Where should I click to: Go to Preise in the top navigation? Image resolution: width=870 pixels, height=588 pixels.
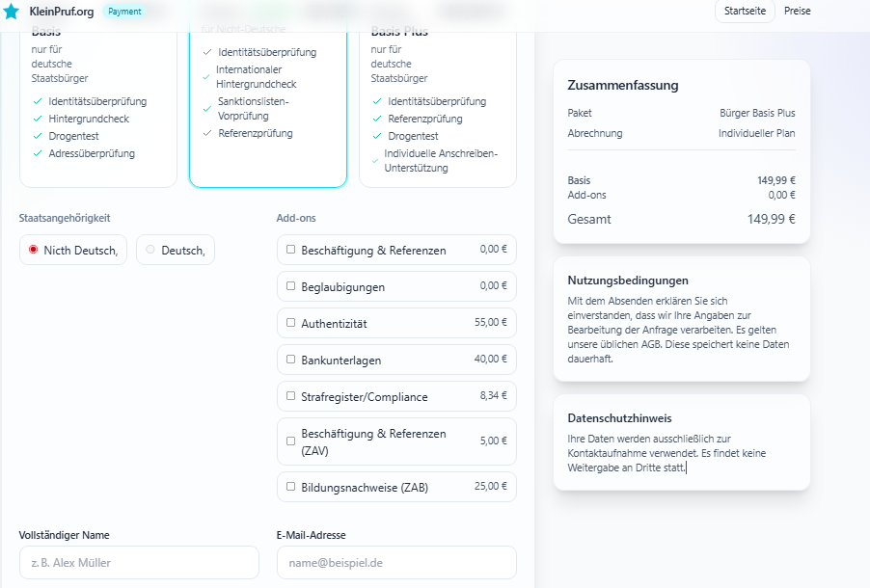797,12
